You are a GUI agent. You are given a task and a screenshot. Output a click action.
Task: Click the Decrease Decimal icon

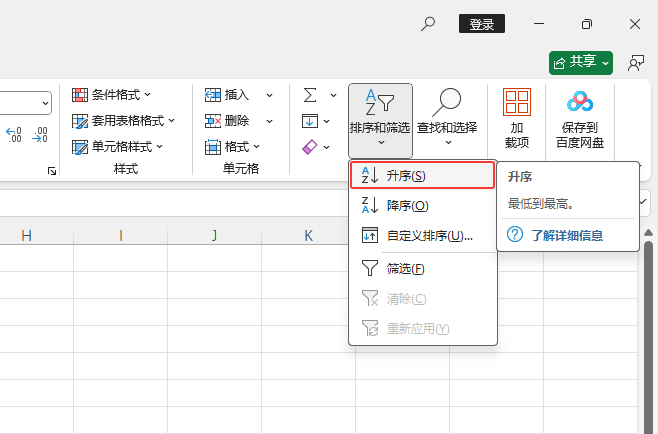click(x=40, y=135)
